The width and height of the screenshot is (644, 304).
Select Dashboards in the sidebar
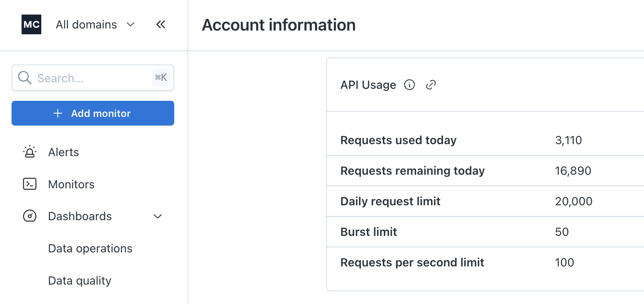80,216
